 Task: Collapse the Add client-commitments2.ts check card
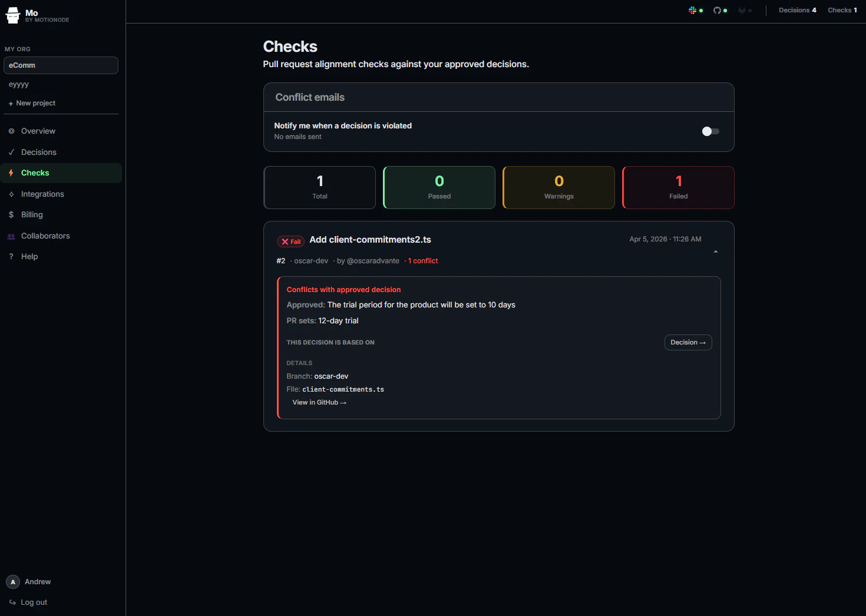coord(716,251)
